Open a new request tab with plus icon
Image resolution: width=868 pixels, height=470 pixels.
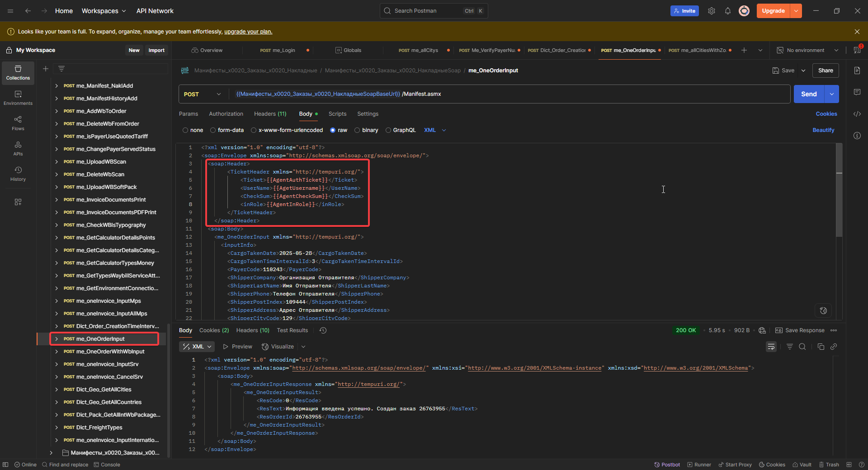click(x=744, y=50)
